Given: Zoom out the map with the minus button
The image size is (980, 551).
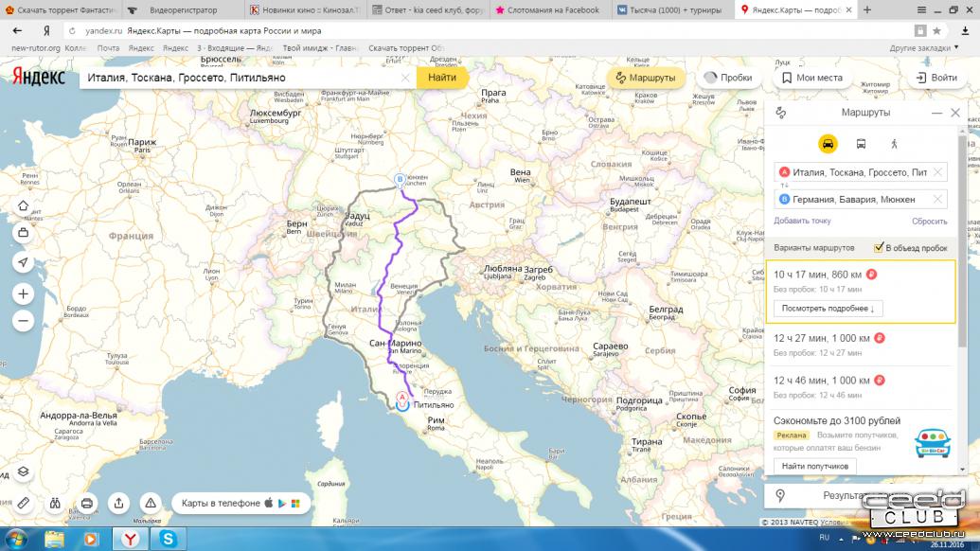Looking at the screenshot, I should tap(23, 321).
